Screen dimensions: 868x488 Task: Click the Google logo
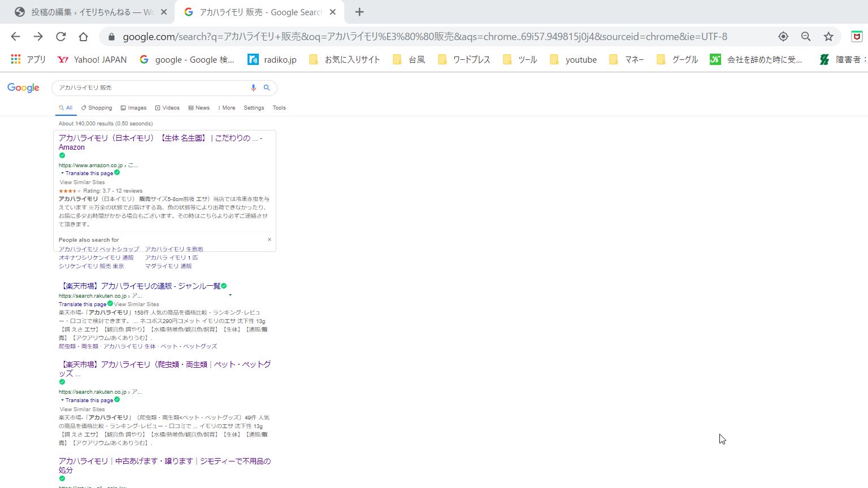point(23,88)
